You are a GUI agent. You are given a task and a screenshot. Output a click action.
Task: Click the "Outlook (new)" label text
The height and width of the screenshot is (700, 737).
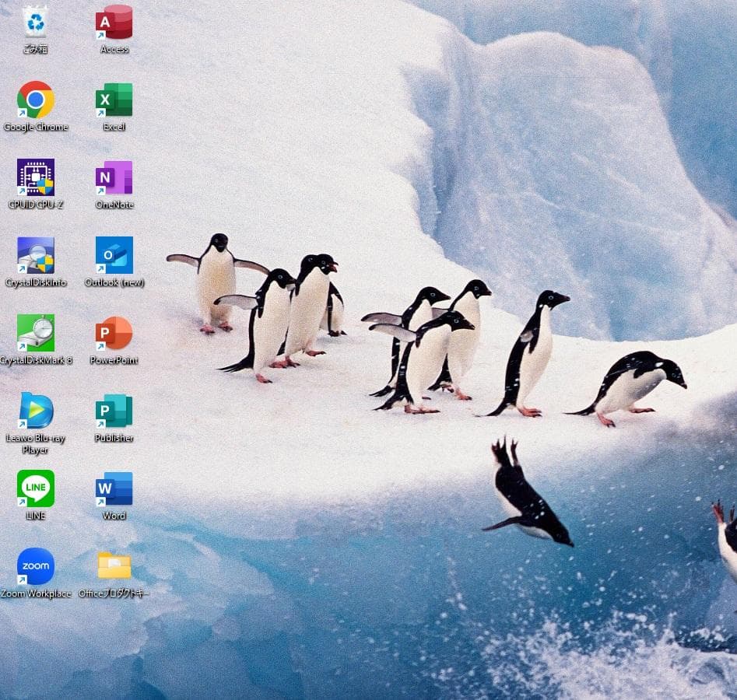(114, 282)
